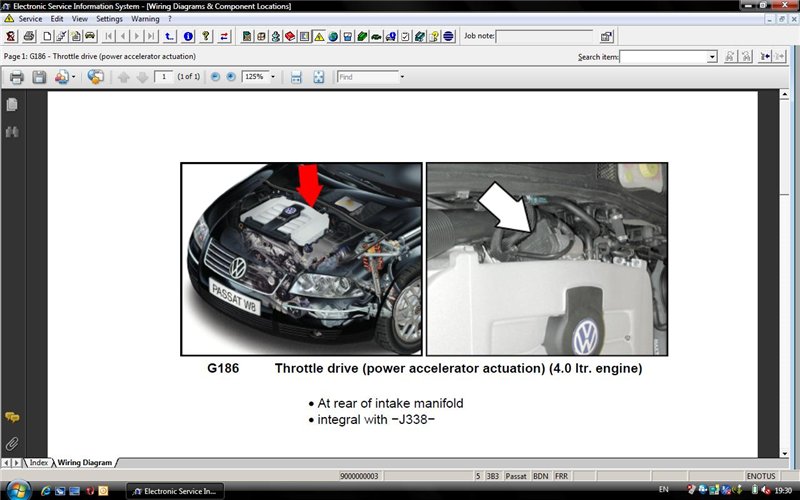Click the printer icon in the top toolbar
This screenshot has height=500, width=800.
tap(29, 36)
